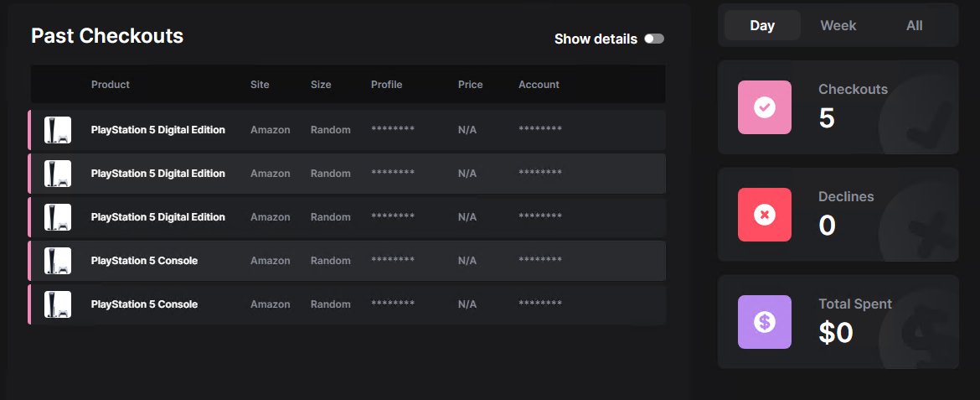
Task: Click the Product column header
Action: coord(111,85)
